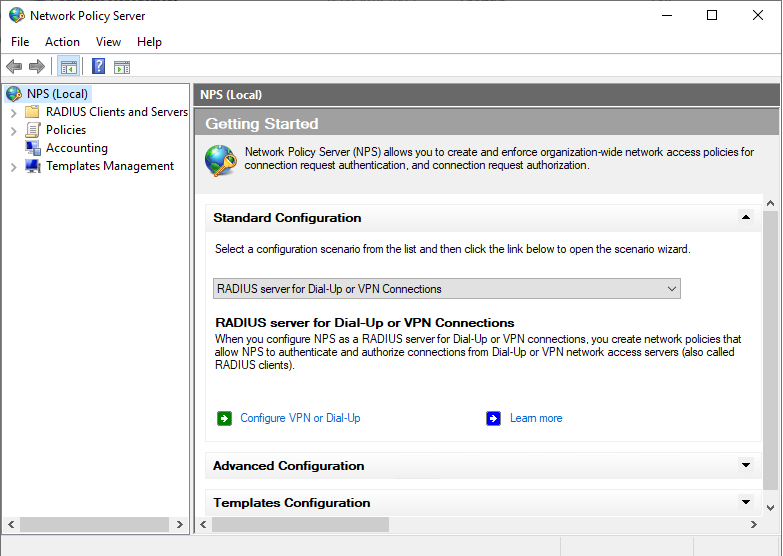Screen dimensions: 783x556
Task: Click the blue arrow icon beside Learn more
Action: 493,418
